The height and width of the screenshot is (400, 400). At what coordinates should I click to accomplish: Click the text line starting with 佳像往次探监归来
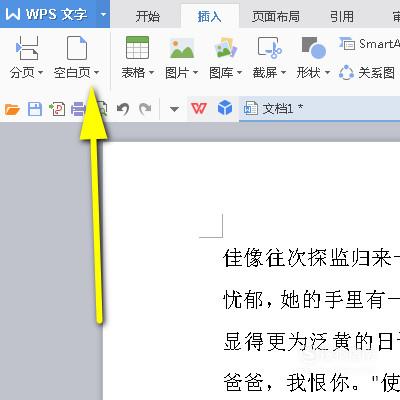(x=311, y=258)
